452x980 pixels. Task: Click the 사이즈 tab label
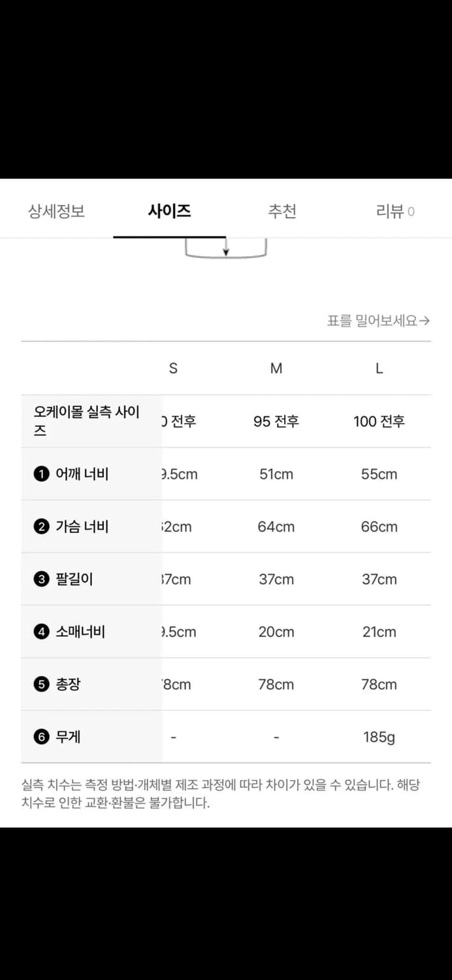(x=169, y=211)
